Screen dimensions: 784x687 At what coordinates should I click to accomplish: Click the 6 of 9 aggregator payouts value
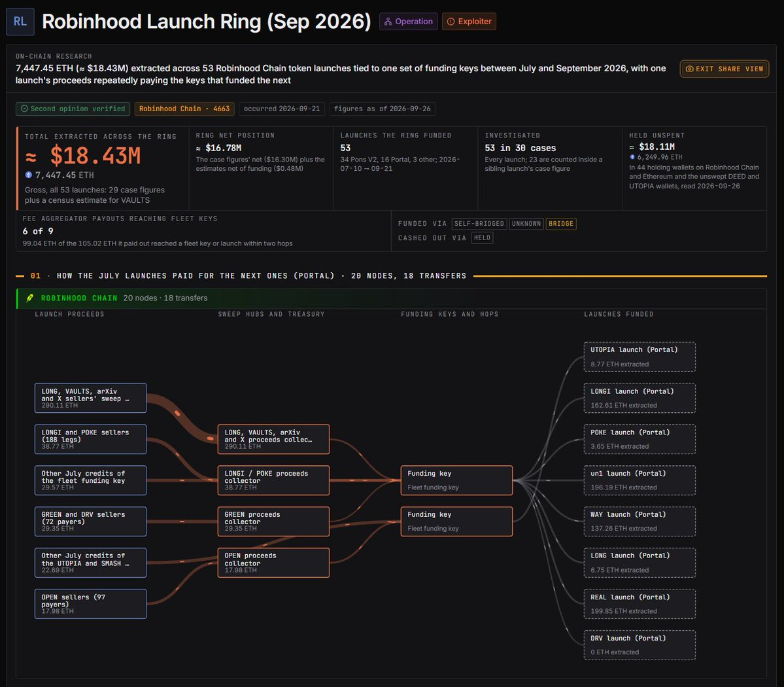tap(38, 231)
